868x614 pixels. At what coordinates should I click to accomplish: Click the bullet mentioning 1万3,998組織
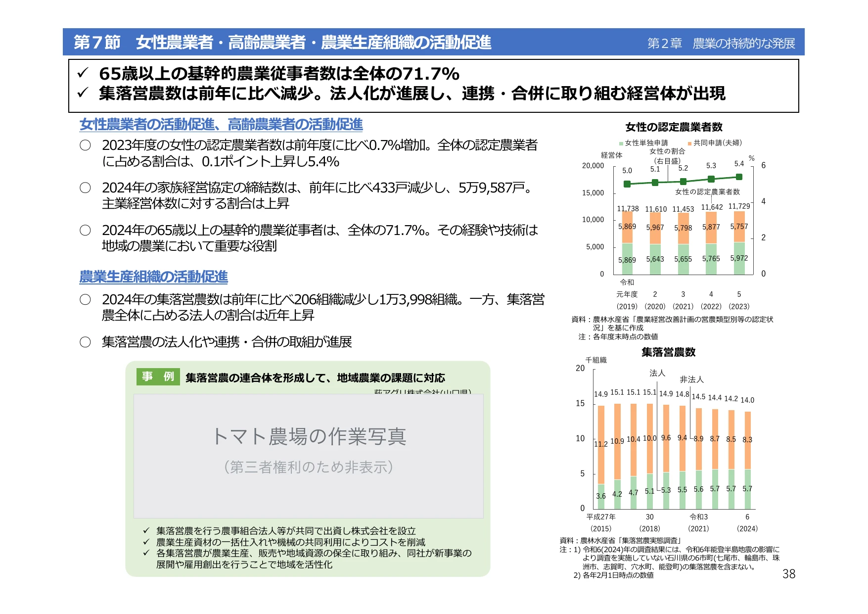pos(323,307)
